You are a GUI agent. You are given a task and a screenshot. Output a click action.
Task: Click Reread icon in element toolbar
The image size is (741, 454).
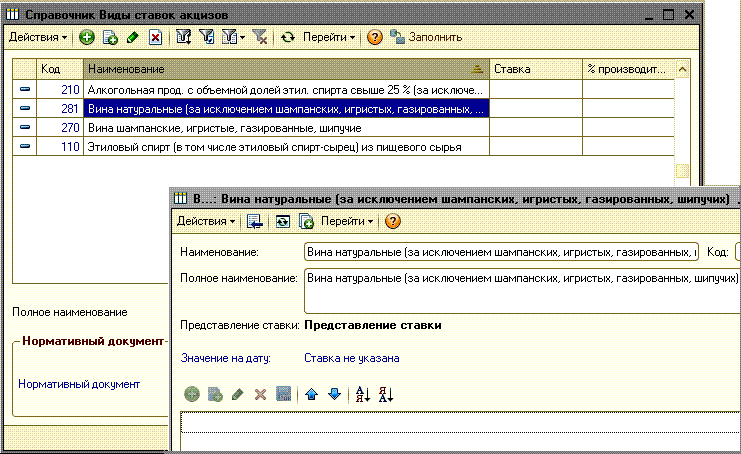pos(283,221)
